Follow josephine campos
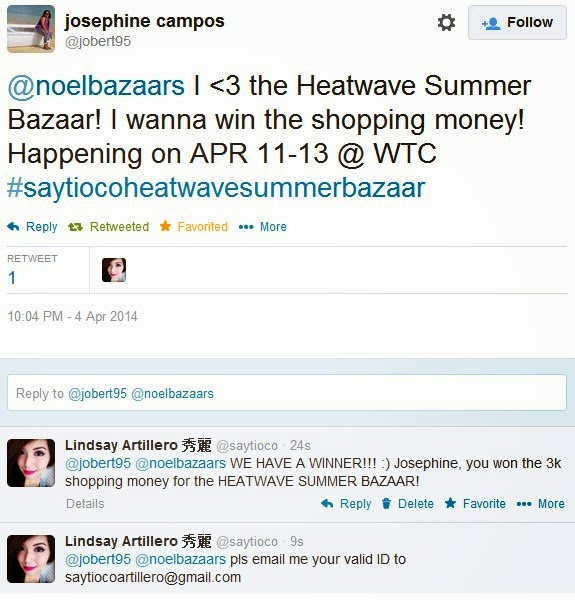Viewport: 575px width, 600px height. point(517,23)
